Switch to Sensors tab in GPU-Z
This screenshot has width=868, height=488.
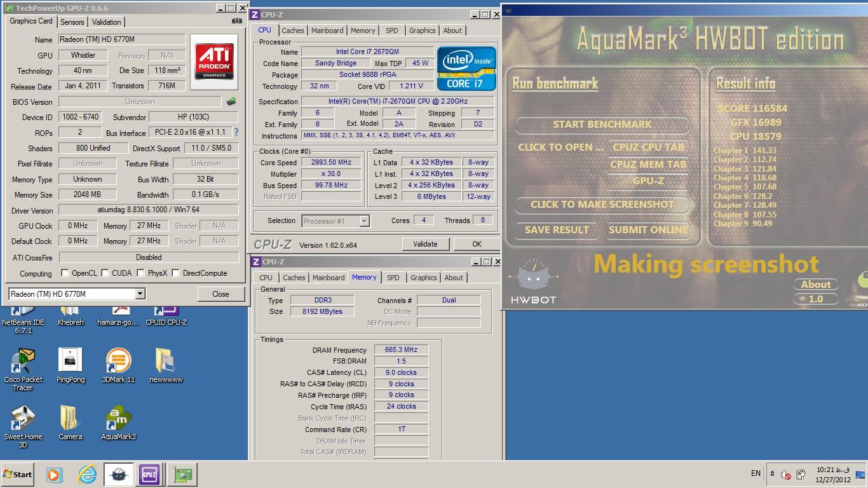[x=72, y=22]
